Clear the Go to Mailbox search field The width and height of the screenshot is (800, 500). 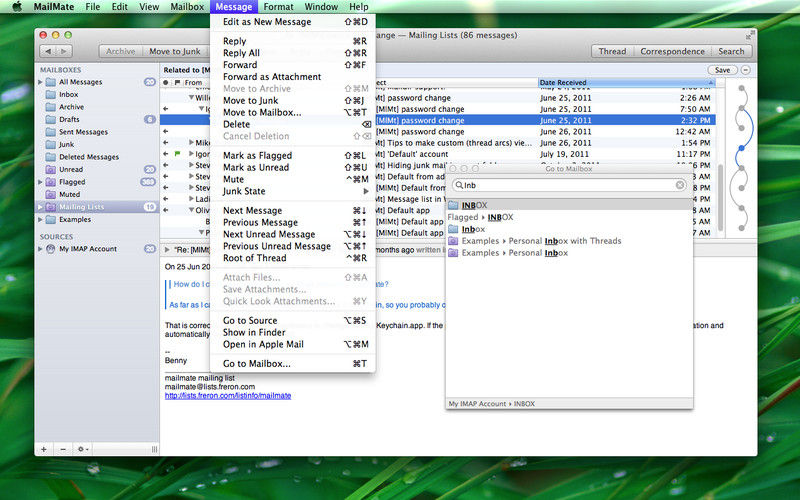click(x=680, y=185)
